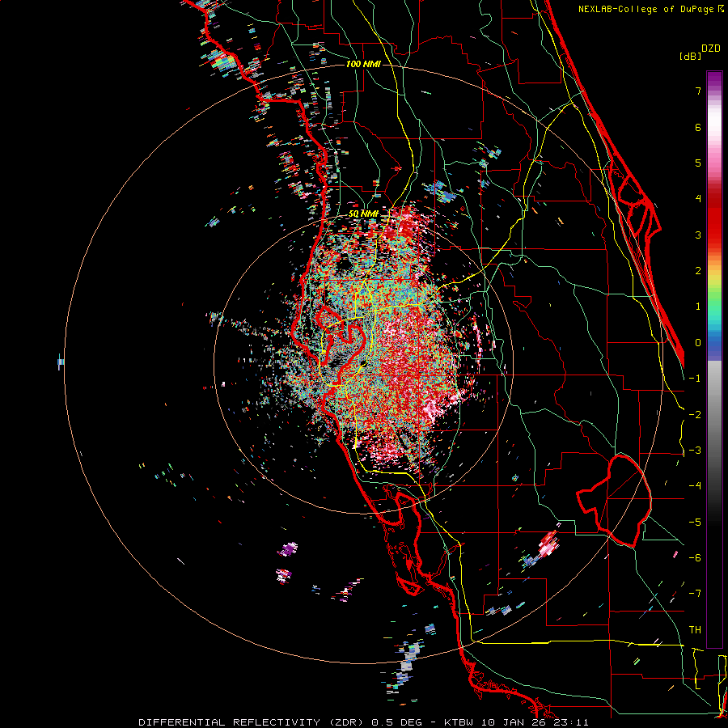The image size is (728, 728).
Task: Click the -7 dB value on color scale
Action: point(695,594)
